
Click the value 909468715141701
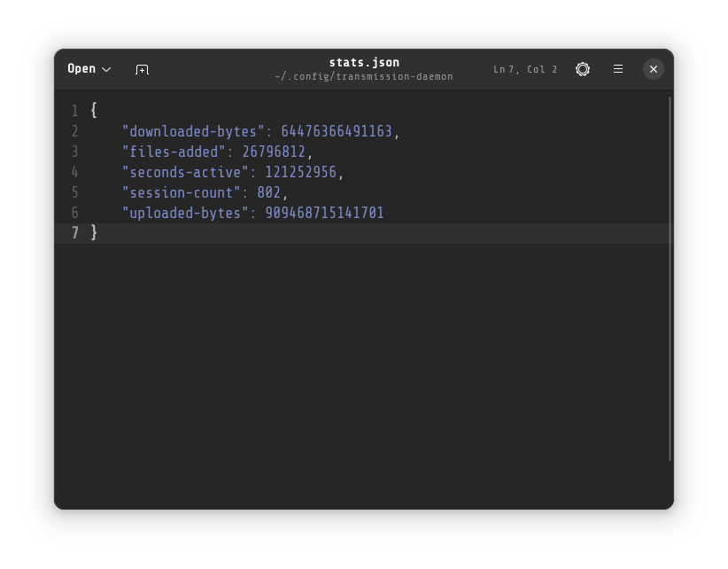pos(324,213)
